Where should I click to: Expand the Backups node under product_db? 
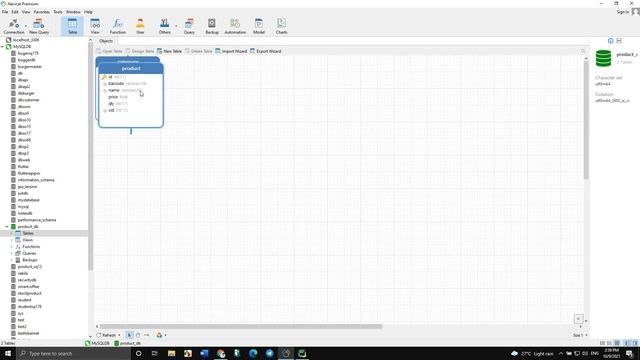coord(11,260)
